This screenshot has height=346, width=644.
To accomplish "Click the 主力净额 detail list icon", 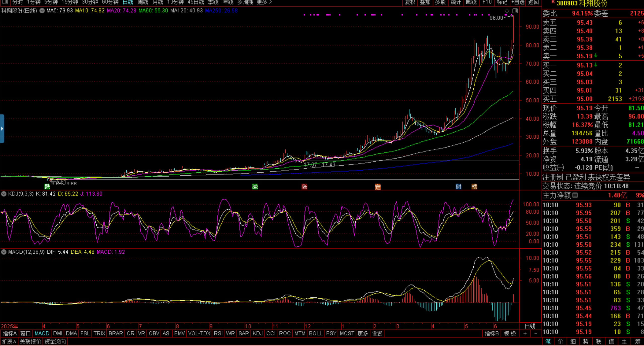I will [575, 195].
